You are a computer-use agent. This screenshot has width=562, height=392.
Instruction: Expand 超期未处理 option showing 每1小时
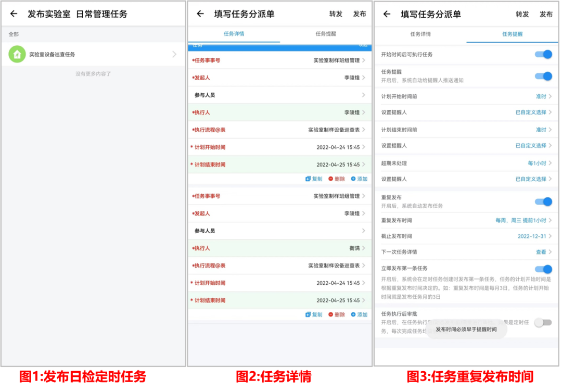539,163
